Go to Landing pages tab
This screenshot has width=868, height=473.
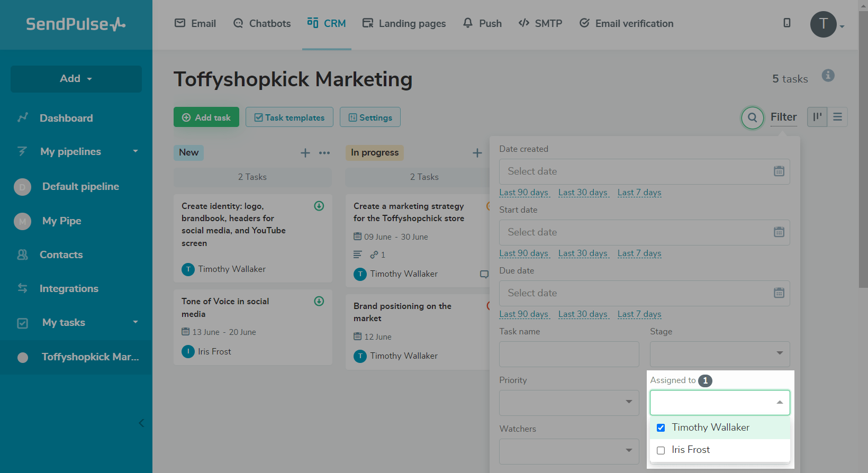point(404,23)
